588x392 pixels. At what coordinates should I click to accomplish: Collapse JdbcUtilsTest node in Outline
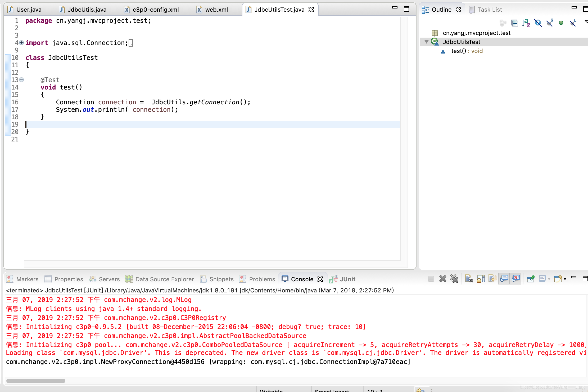426,42
